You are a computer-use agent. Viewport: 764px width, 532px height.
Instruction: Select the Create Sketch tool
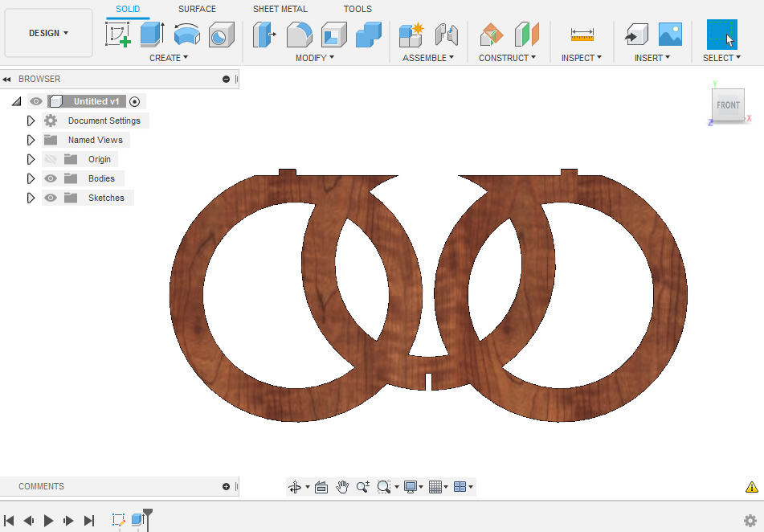click(118, 35)
